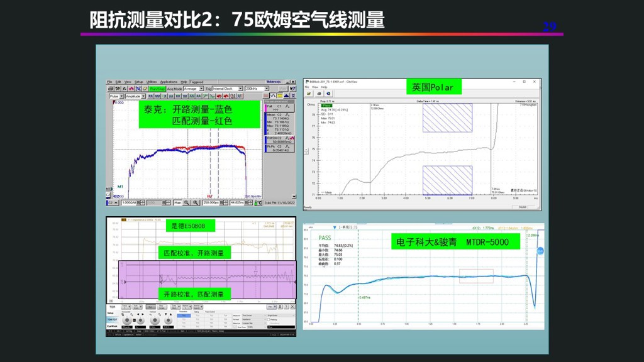The image size is (644, 362).
Task: Toggle the Peeling checkbox in E5080B panel
Action: click(x=269, y=319)
